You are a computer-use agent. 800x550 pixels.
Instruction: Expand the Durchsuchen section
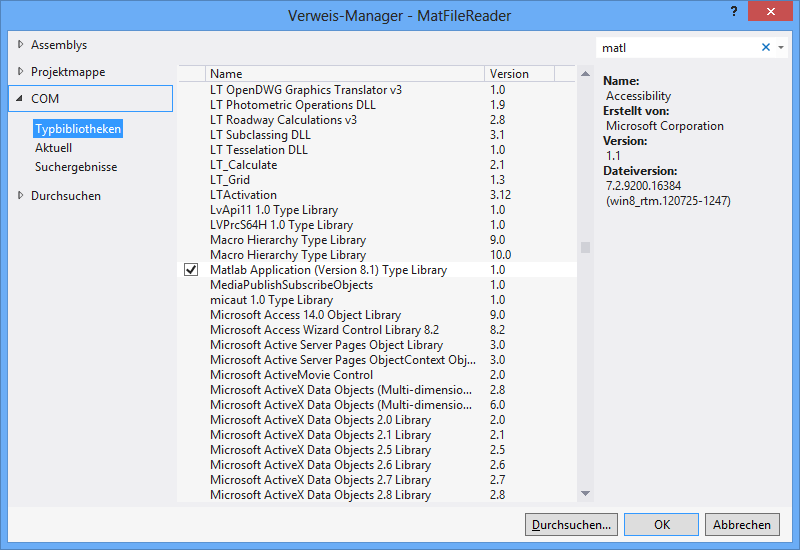(x=21, y=196)
